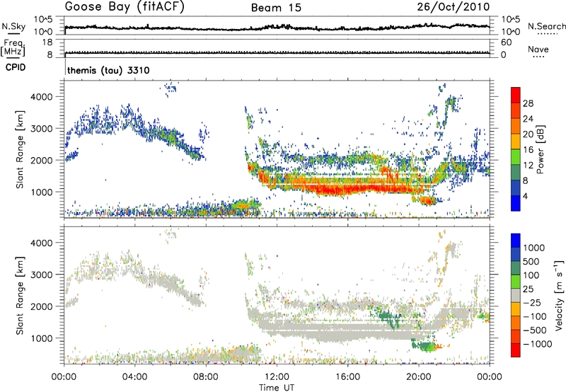Select the "Freq. [MHz]" axis label
The width and height of the screenshot is (566, 392).
click(x=13, y=48)
